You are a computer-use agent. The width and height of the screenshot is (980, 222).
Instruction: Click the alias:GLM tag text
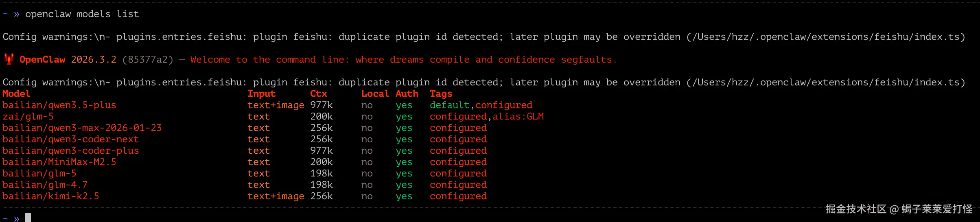(518, 117)
